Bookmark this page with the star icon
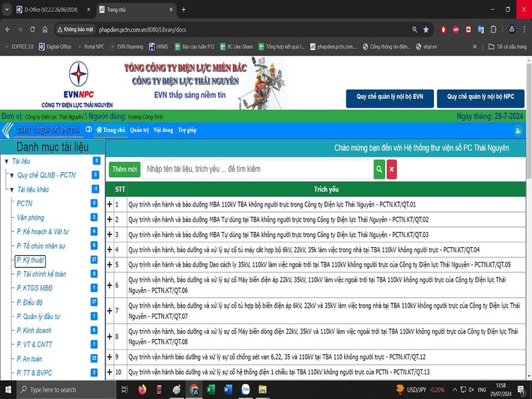532x399 pixels. point(426,30)
